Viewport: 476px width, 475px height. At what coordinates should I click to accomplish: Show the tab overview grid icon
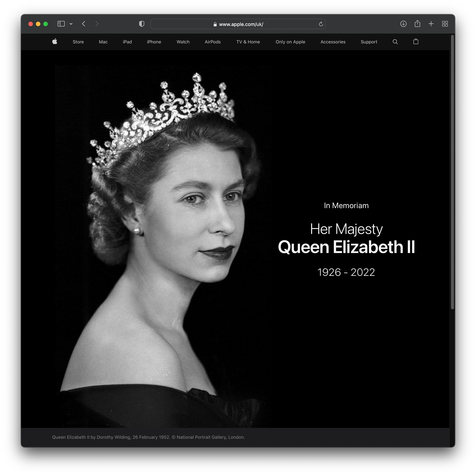point(445,24)
